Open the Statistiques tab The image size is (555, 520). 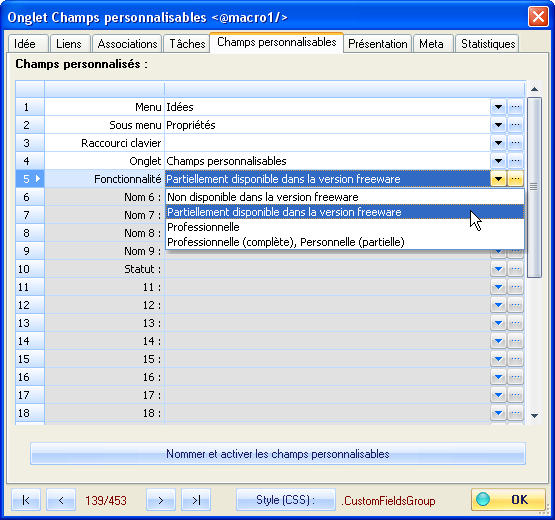(x=487, y=44)
